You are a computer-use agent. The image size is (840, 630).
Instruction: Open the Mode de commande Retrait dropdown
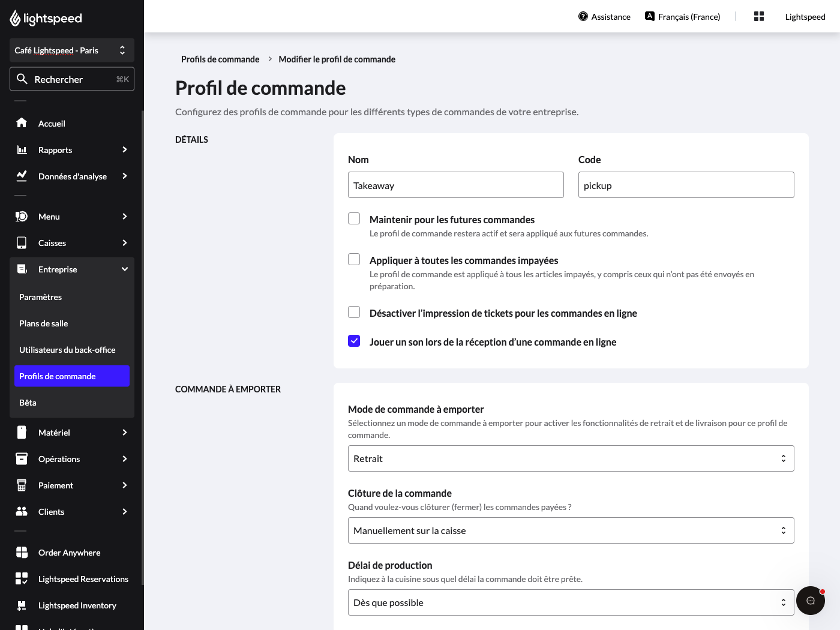(x=571, y=458)
